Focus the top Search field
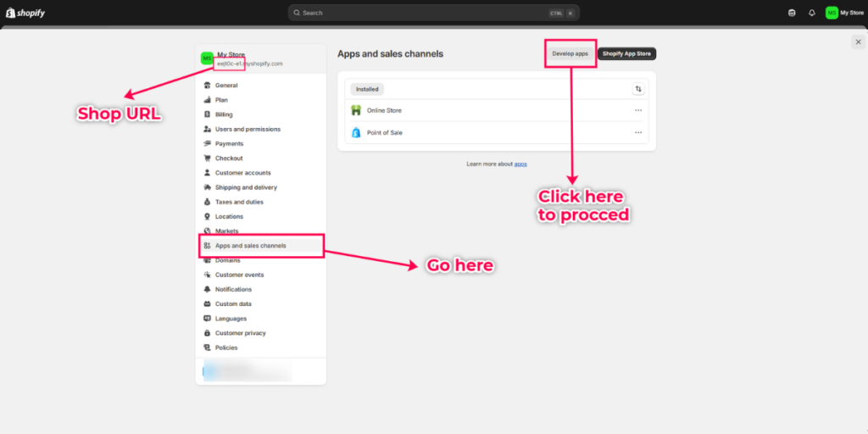 (x=433, y=13)
